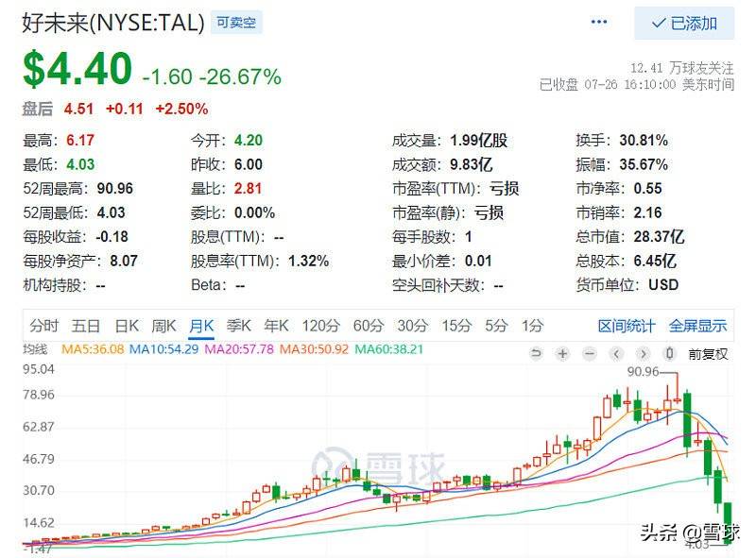Click the 区间统计 link
This screenshot has width=756, height=558.
627,327
